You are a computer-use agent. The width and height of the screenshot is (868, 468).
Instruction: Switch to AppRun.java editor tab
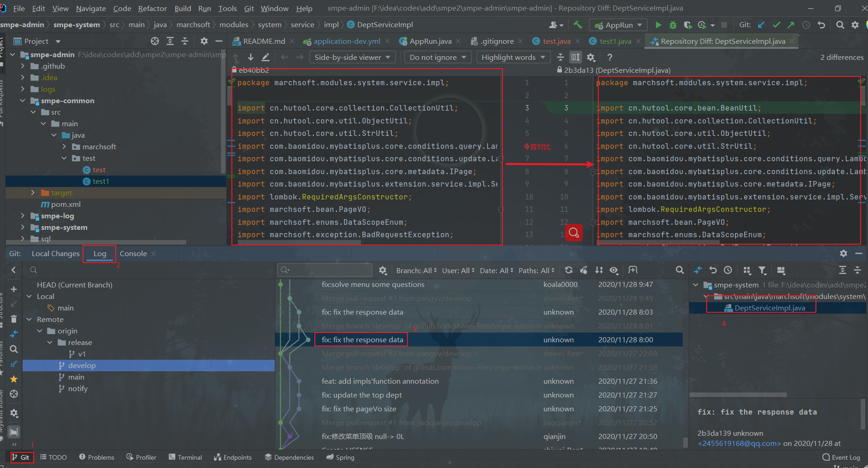coord(430,41)
